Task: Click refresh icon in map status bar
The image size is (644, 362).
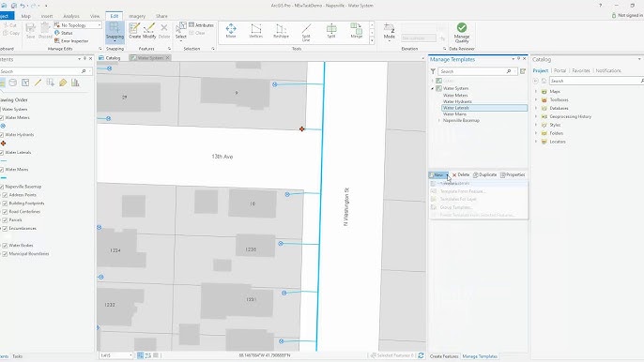Action: click(x=421, y=355)
